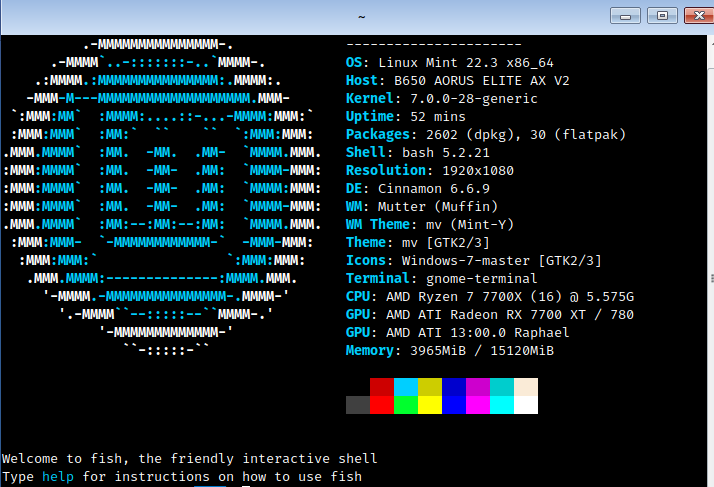Click the light blue color block
714x487 pixels.
pos(406,387)
